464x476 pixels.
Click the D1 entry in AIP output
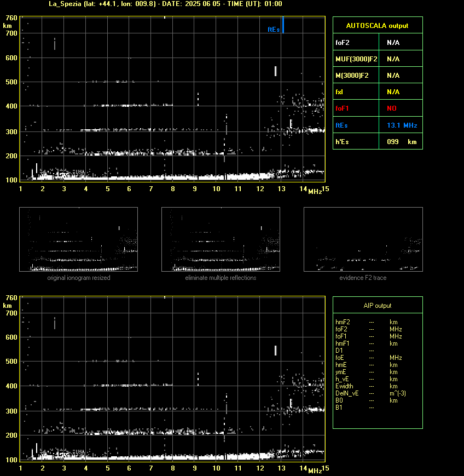click(x=339, y=351)
